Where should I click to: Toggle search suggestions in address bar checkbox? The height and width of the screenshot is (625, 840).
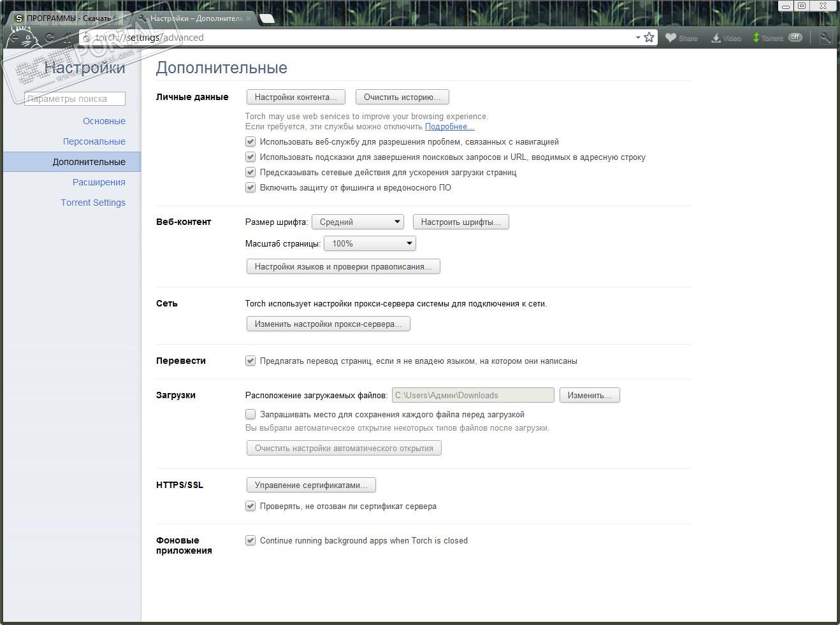coord(250,157)
